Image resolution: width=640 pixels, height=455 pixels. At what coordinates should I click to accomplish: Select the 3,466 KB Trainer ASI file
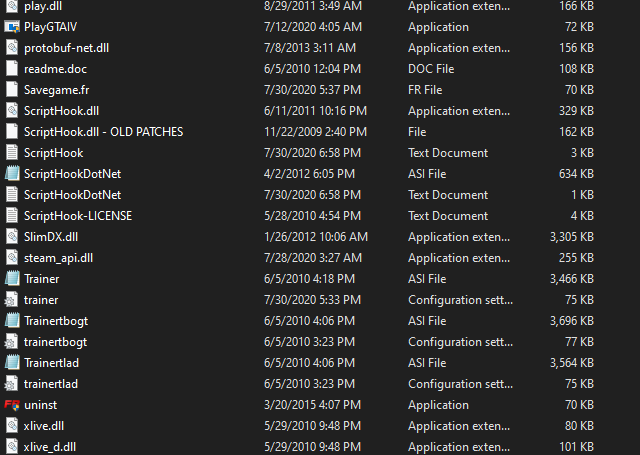[x=41, y=279]
